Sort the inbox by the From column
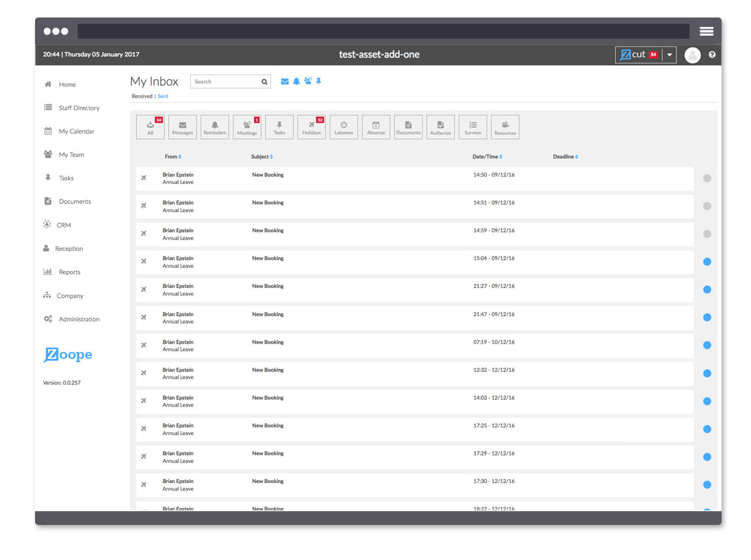The height and width of the screenshot is (560, 751). (173, 157)
